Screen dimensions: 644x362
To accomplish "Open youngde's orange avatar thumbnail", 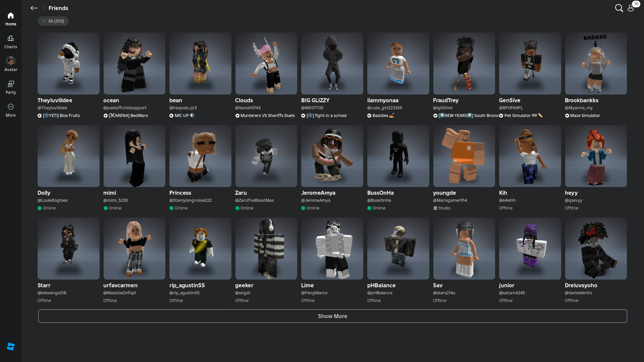I will (464, 156).
